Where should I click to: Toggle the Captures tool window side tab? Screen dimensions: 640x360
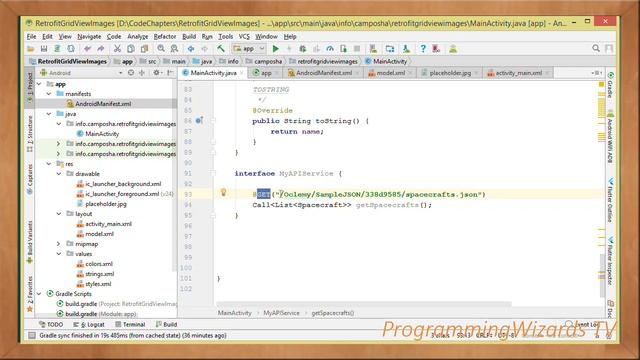pos(30,178)
